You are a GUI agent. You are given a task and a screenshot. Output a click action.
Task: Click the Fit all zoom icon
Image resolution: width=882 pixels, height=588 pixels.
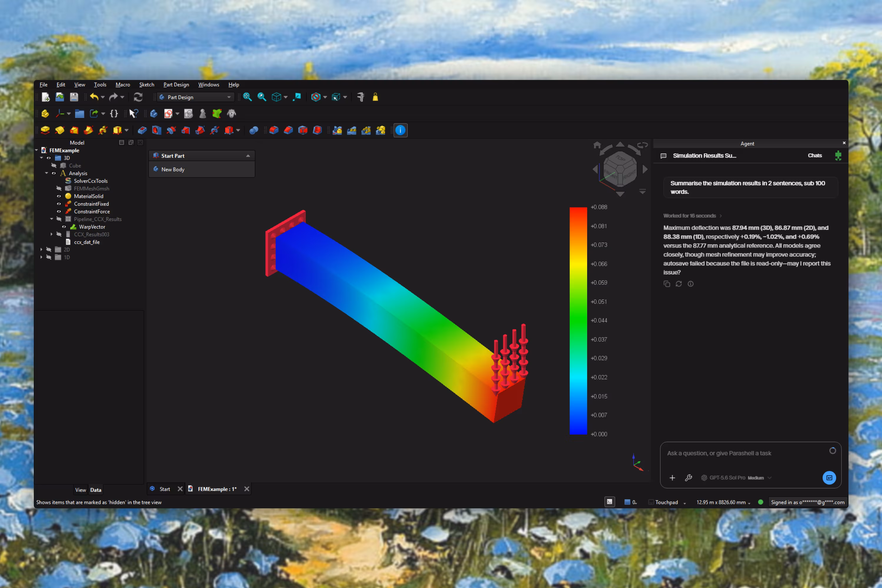click(x=247, y=97)
